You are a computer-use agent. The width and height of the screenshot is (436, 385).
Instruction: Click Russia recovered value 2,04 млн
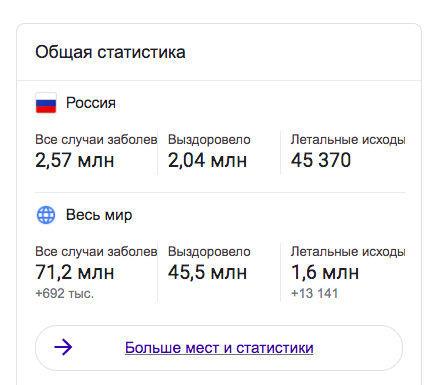[207, 160]
